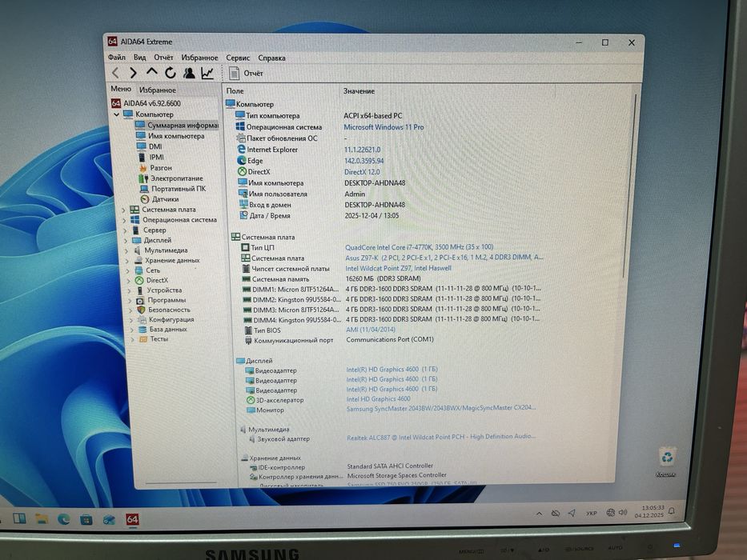The height and width of the screenshot is (560, 747).
Task: Click the Refresh toolbar icon
Action: (x=170, y=73)
